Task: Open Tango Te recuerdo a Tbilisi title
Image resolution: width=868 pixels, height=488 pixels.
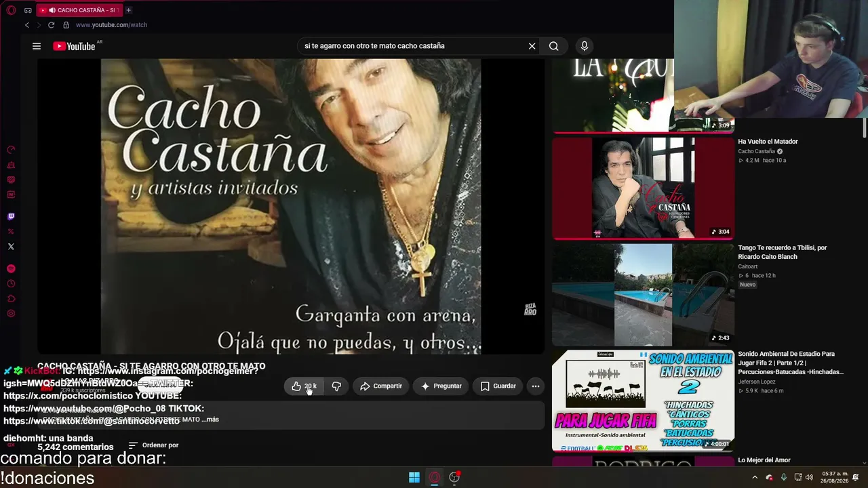Action: coord(783,252)
